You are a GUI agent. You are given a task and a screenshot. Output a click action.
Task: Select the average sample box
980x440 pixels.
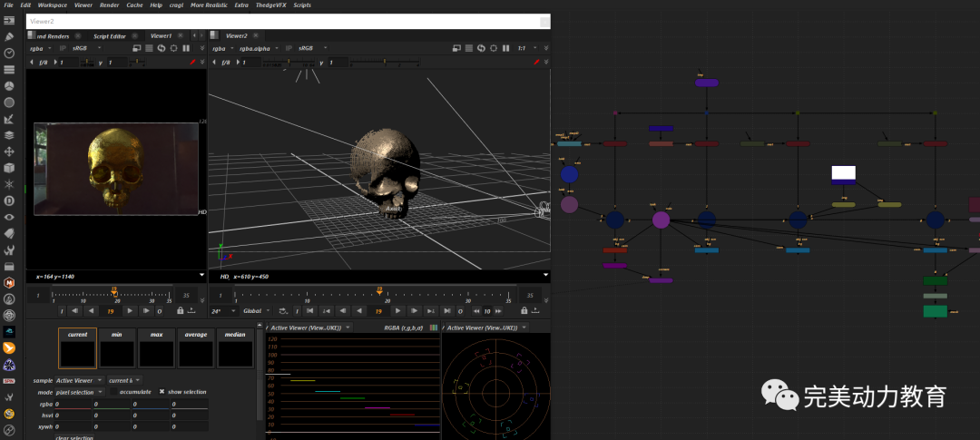(194, 348)
